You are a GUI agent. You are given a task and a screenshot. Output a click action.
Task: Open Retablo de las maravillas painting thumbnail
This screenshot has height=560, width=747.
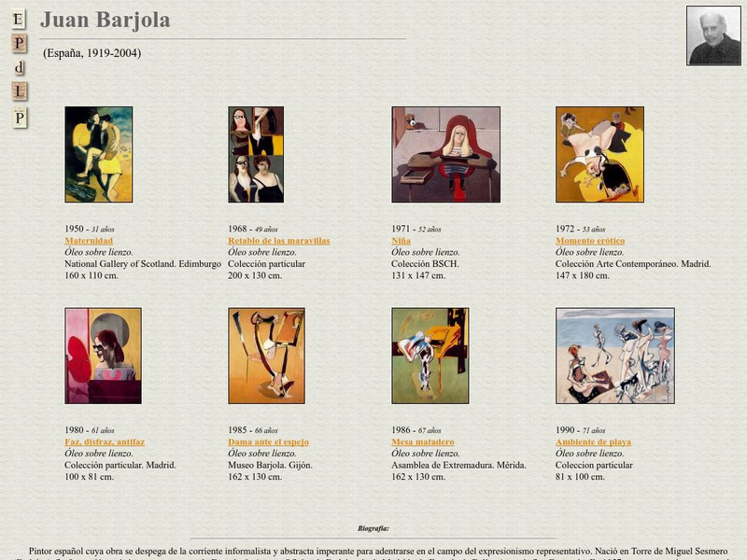click(256, 154)
